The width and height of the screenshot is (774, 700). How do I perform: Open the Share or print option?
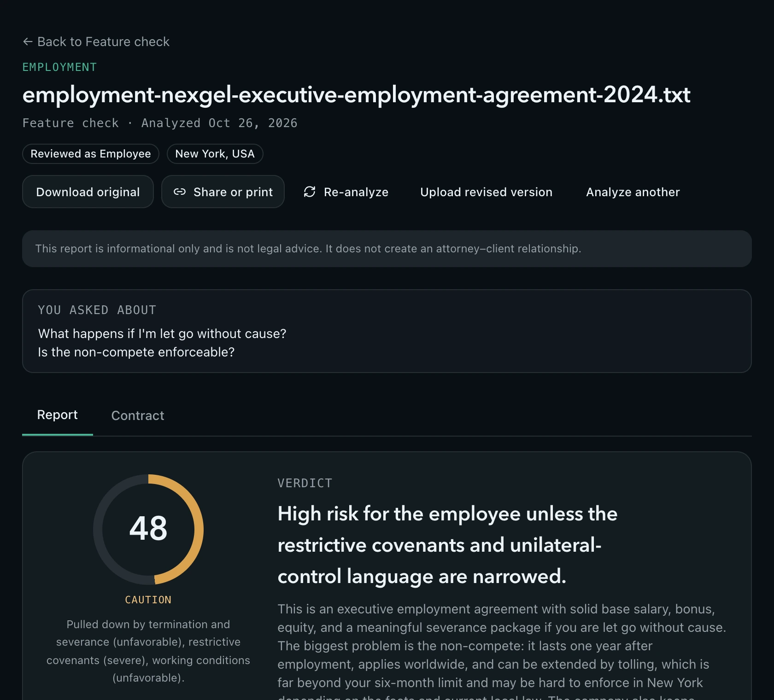pyautogui.click(x=223, y=192)
